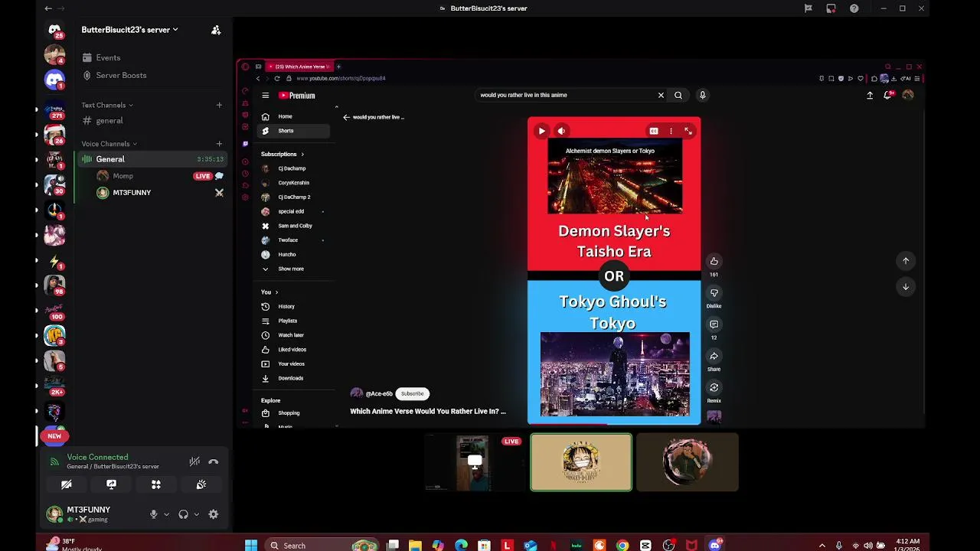The height and width of the screenshot is (551, 980).
Task: Select user MT3FUNNY in the voice channel
Action: point(132,193)
